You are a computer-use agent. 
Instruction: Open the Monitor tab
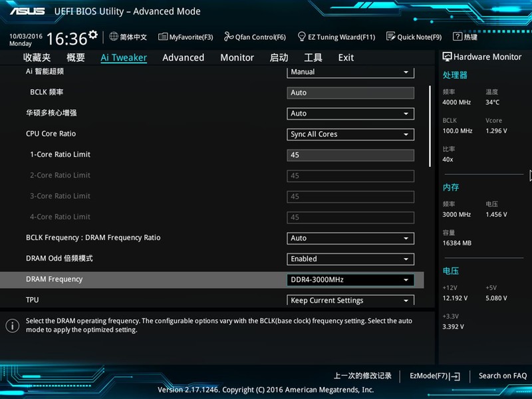pos(237,58)
